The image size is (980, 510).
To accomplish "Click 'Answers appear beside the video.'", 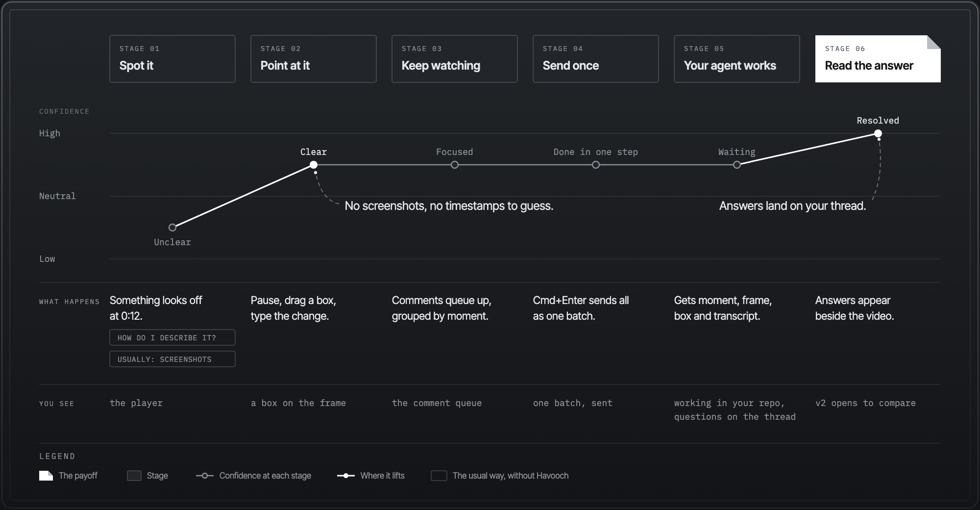I will click(855, 308).
